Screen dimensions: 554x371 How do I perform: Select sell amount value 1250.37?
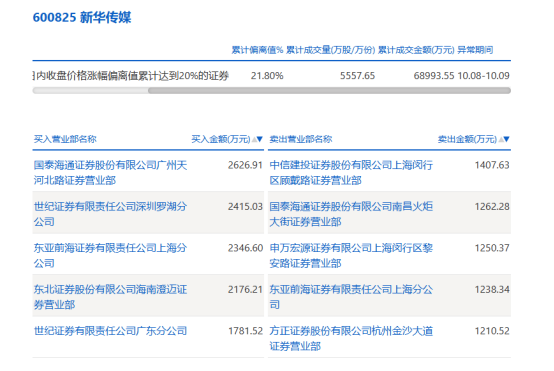click(x=492, y=248)
